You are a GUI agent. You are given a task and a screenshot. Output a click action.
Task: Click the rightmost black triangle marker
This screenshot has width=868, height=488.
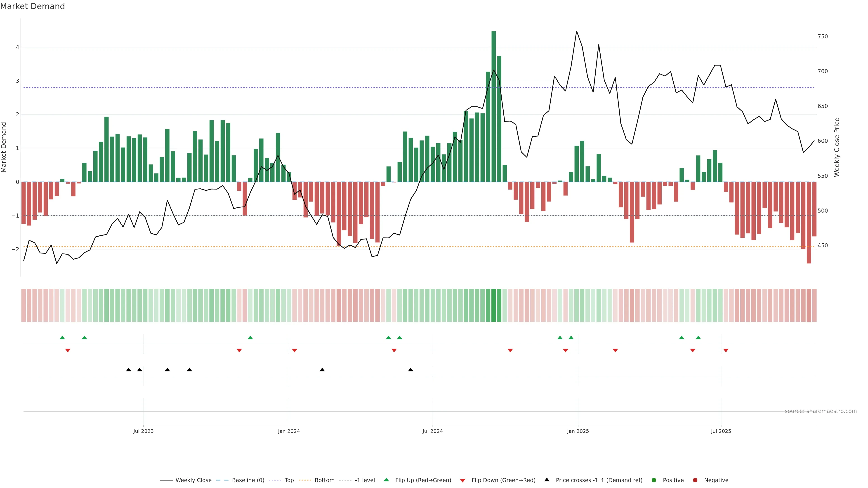(x=410, y=370)
